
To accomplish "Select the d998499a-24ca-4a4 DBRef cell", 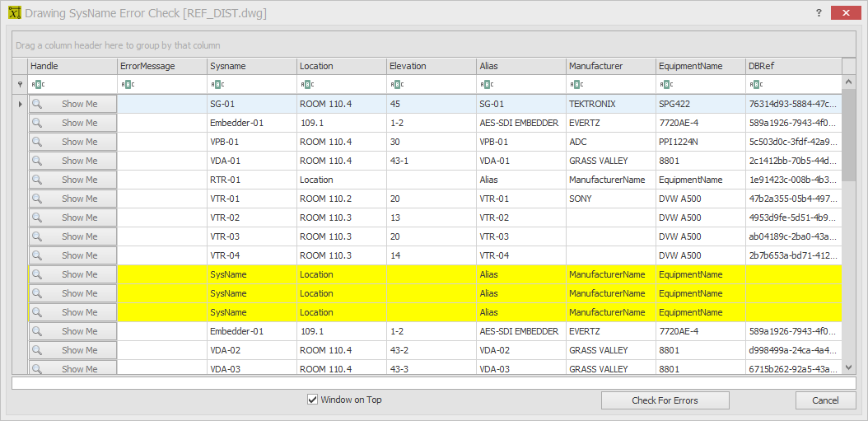I will click(793, 349).
